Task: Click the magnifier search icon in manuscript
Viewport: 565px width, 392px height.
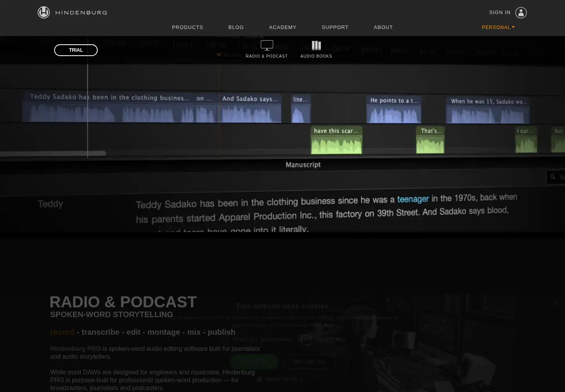Action: 553,177
